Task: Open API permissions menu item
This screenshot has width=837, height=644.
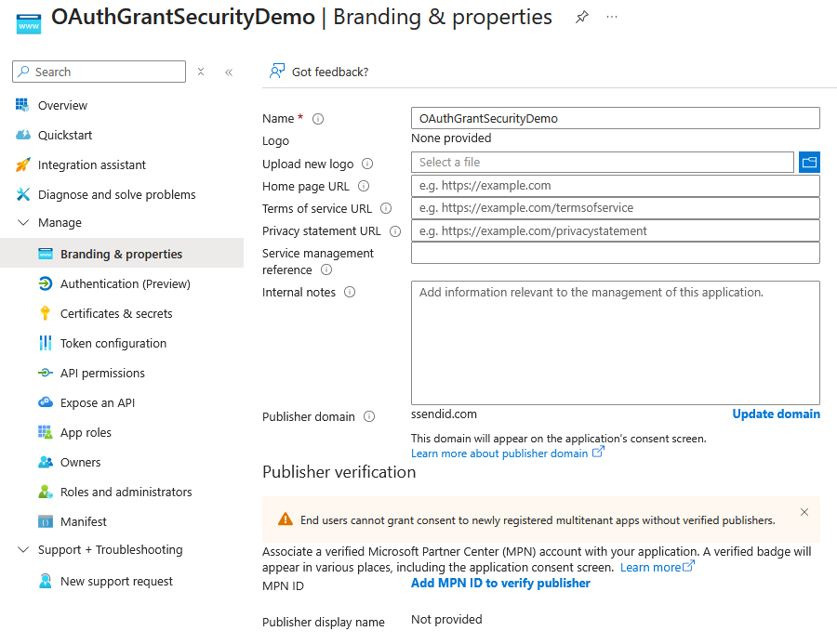Action: click(x=102, y=374)
